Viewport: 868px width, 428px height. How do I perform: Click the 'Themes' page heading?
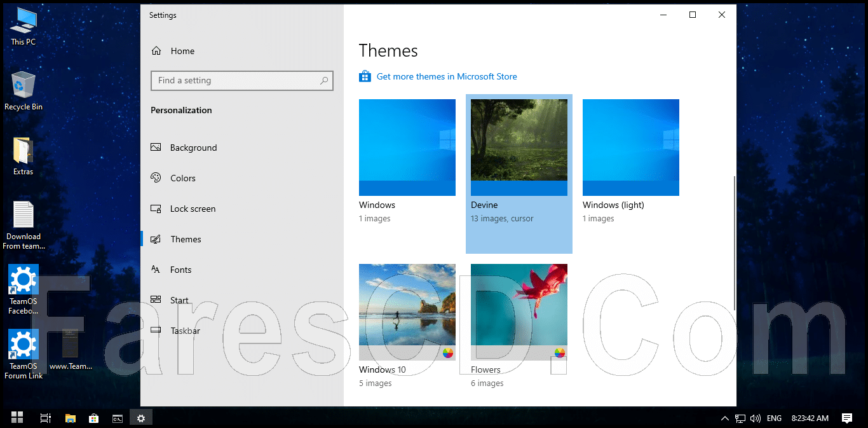388,51
